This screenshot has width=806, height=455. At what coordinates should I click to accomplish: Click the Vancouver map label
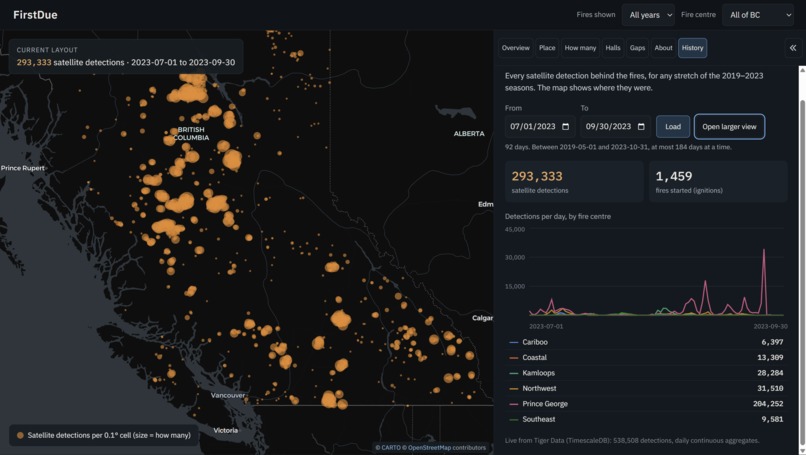coord(228,395)
